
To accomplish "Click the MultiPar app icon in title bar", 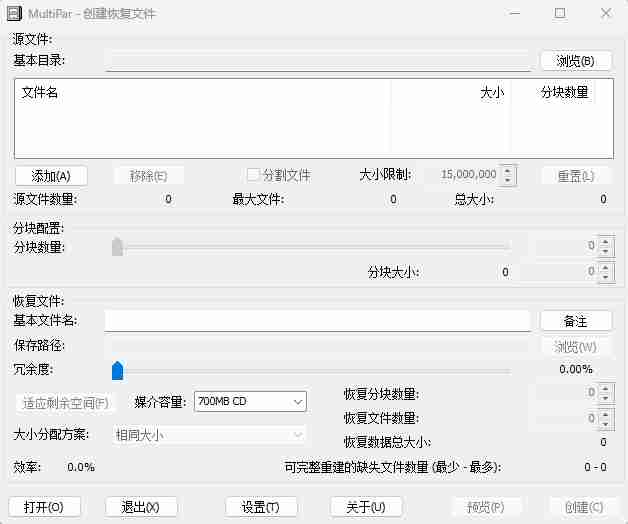I will (x=14, y=13).
